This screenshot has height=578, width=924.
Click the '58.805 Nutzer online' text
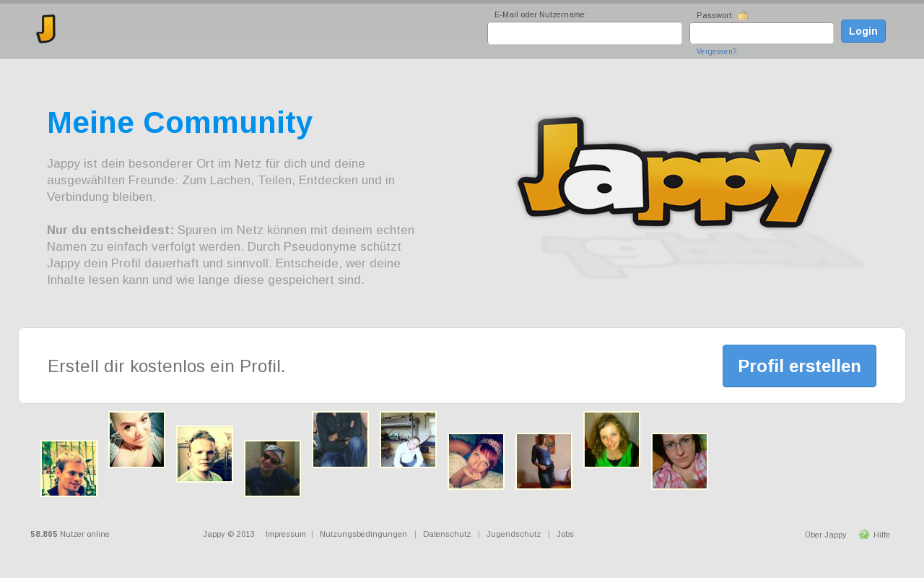click(x=70, y=534)
